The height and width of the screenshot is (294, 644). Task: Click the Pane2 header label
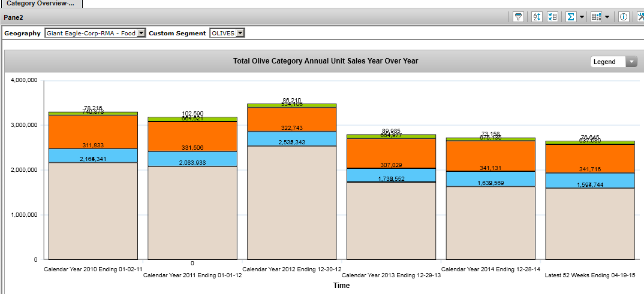click(x=13, y=17)
